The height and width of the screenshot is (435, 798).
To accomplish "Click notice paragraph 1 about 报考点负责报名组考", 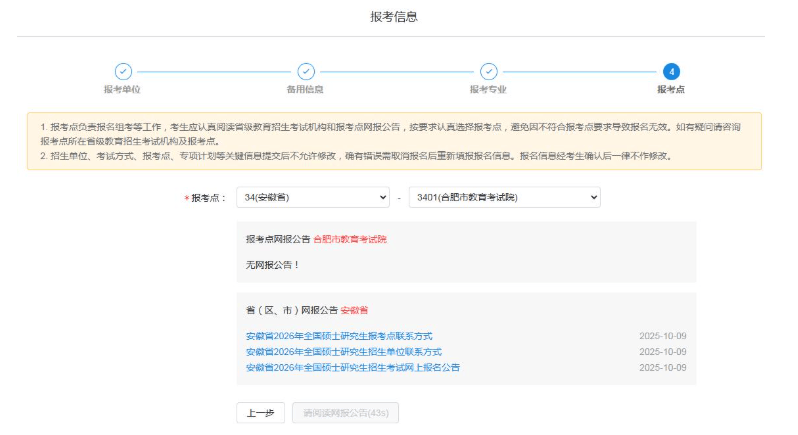I will point(390,134).
